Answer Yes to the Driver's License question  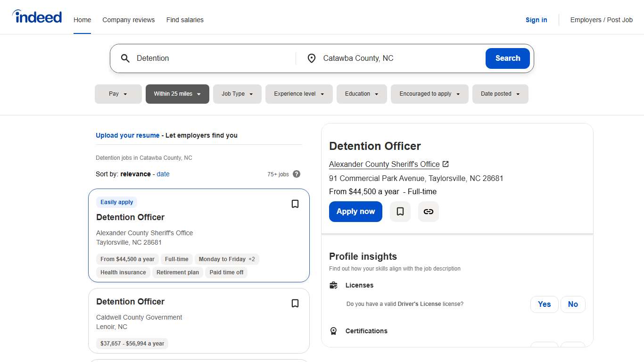pos(544,304)
